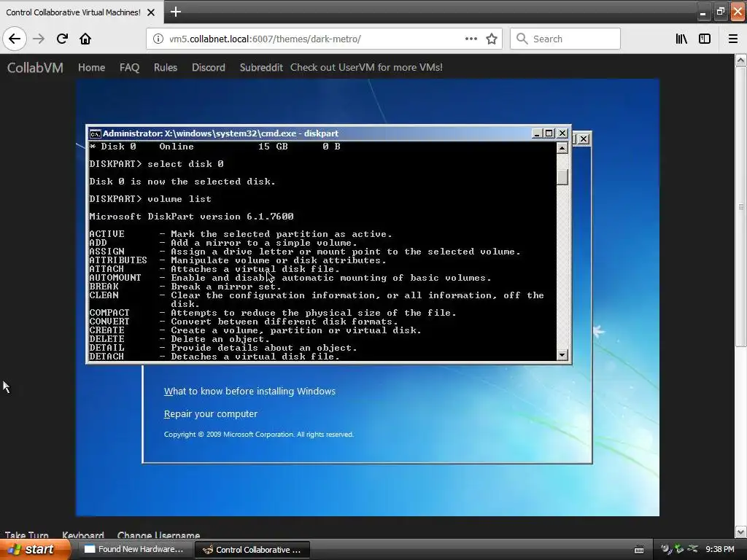The height and width of the screenshot is (560, 747).
Task: Open the Library icon in toolbar
Action: [681, 39]
